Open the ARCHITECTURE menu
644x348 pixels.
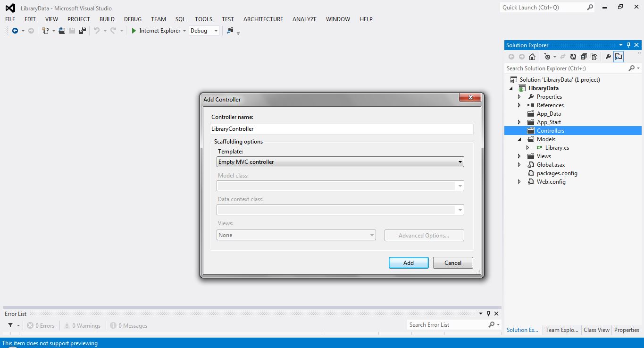pyautogui.click(x=263, y=19)
